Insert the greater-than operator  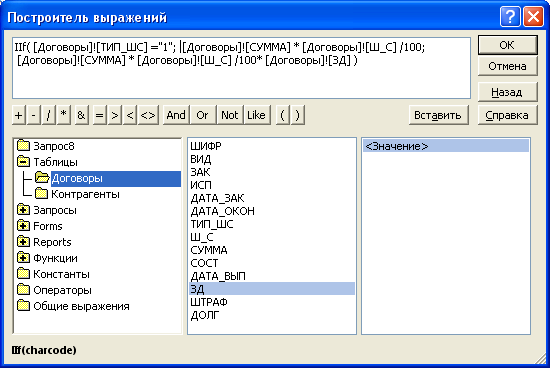tap(115, 115)
